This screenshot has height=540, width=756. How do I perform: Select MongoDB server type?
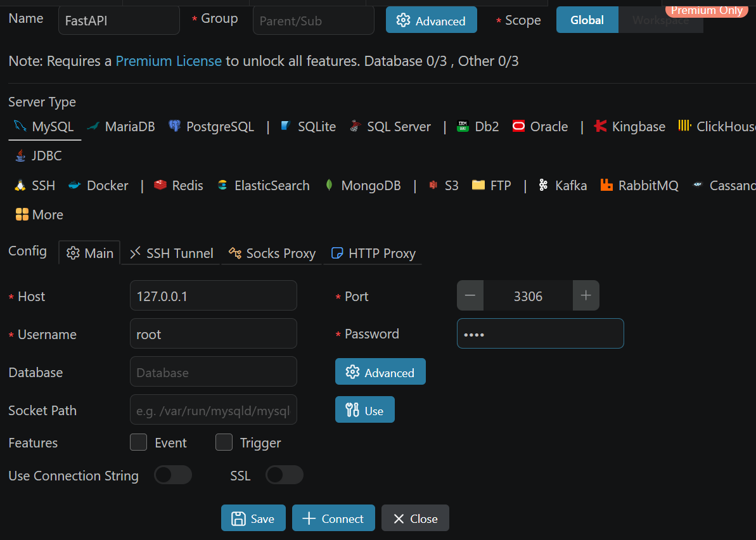pos(362,186)
